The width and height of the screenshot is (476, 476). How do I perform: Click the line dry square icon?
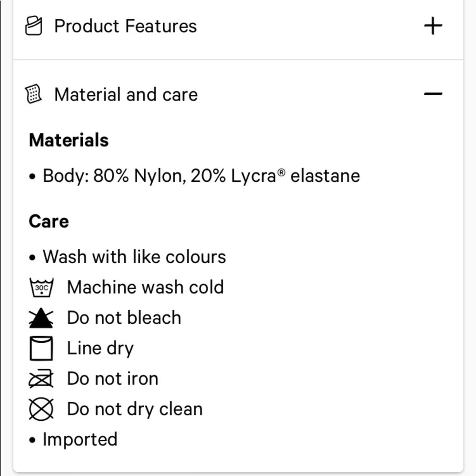41,348
